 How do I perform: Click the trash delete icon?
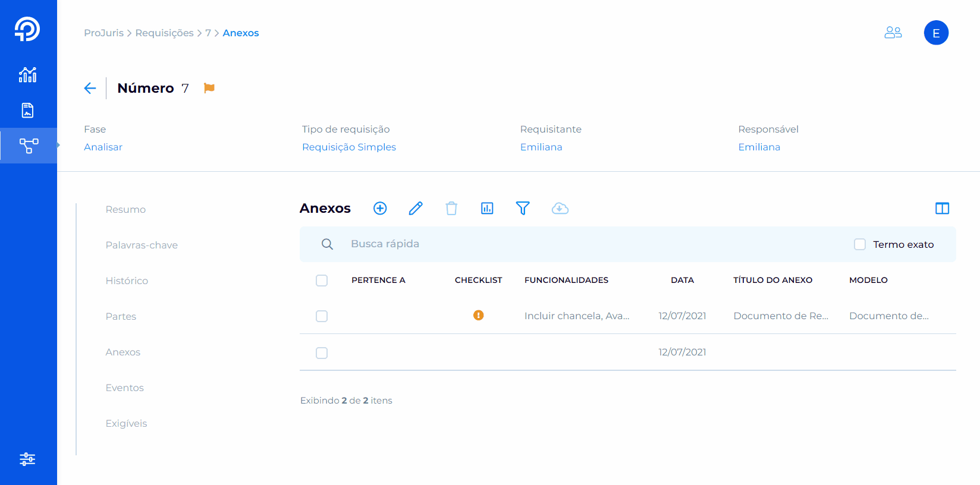click(x=451, y=208)
